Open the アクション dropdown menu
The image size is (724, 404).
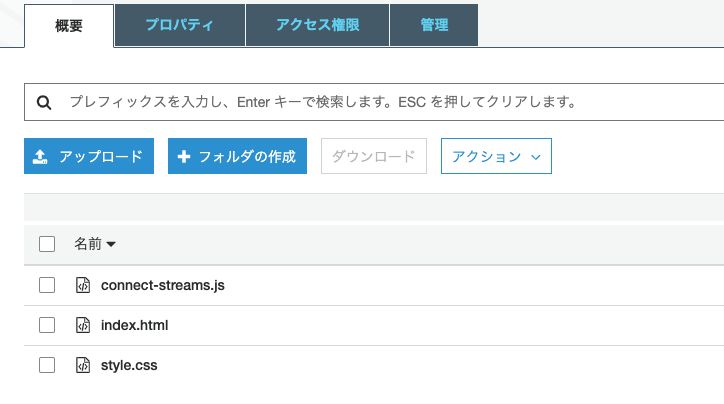pyautogui.click(x=496, y=157)
